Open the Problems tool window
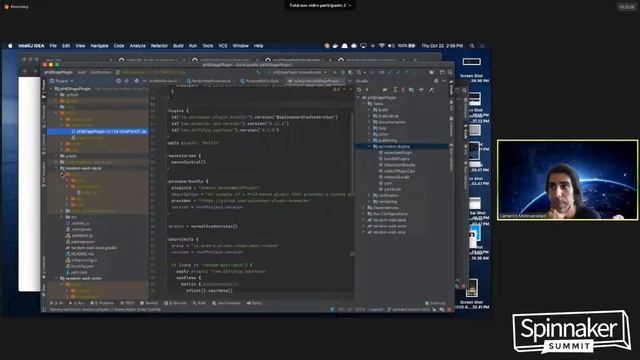The image size is (640, 360). coord(102,303)
